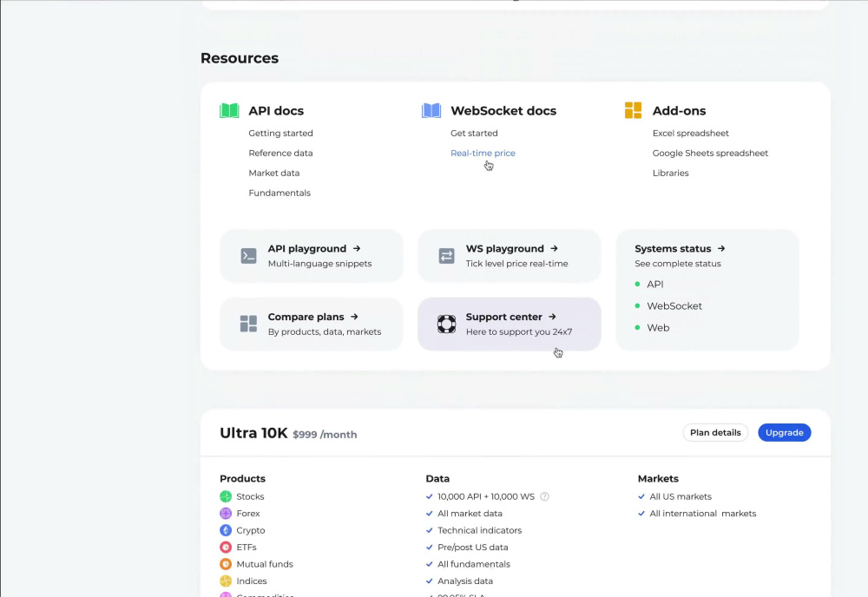Click the blue Crypto product icon
868x597 pixels.
pyautogui.click(x=226, y=530)
